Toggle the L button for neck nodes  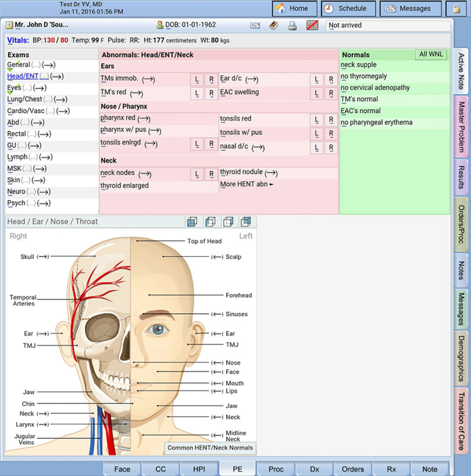click(x=197, y=174)
